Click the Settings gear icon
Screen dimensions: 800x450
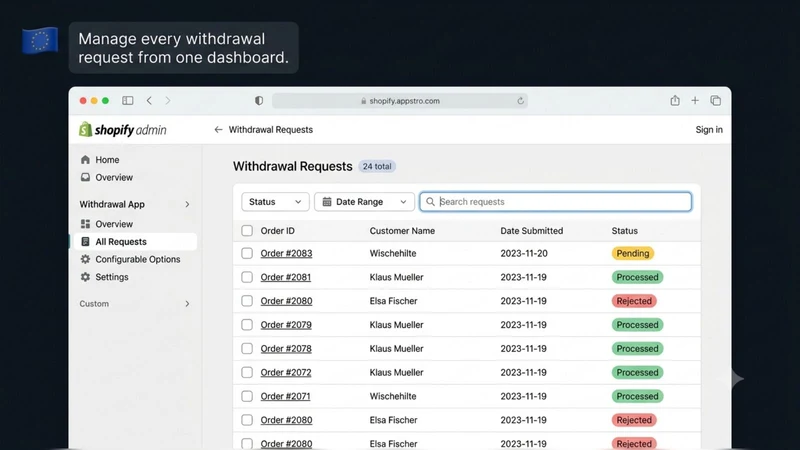[x=85, y=277]
